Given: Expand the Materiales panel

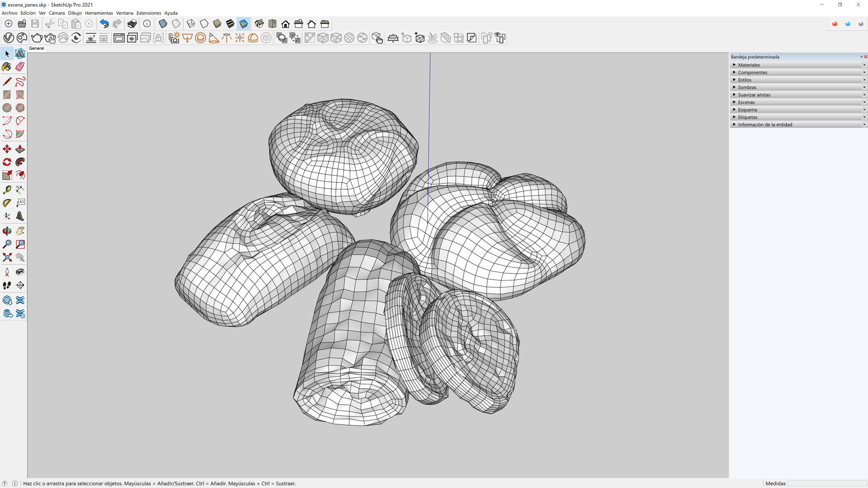Looking at the screenshot, I should (x=749, y=65).
